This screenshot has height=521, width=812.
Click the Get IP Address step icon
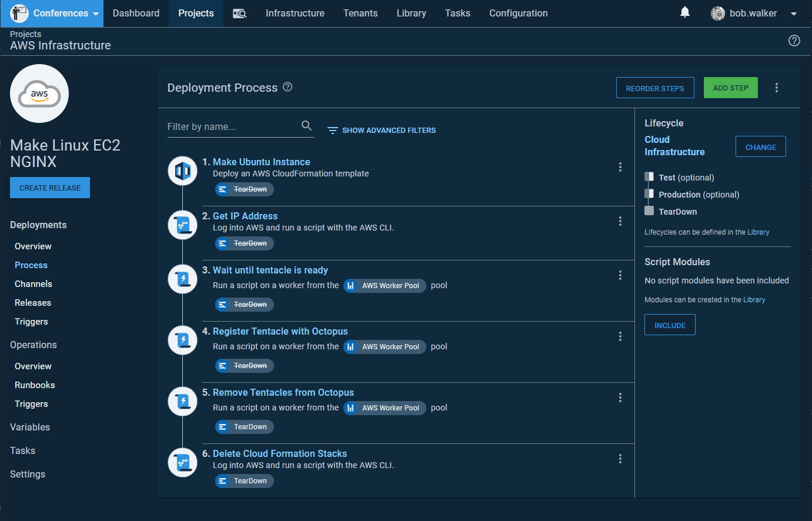pos(183,225)
